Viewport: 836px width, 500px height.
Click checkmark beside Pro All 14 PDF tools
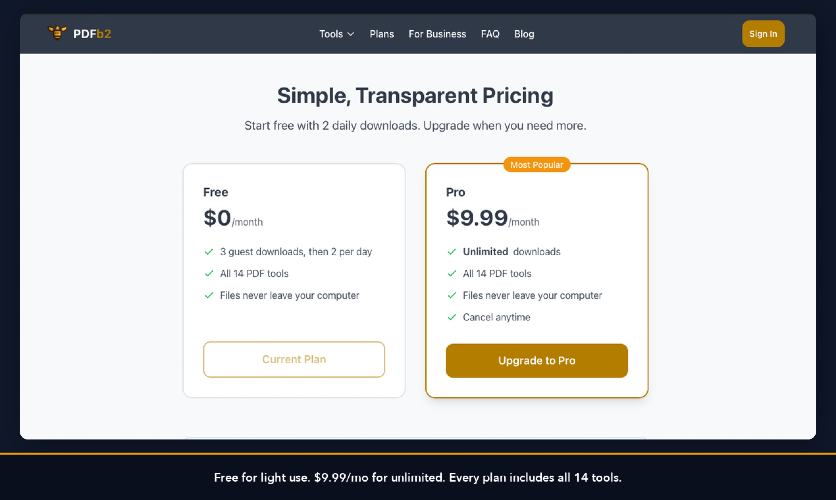[452, 274]
